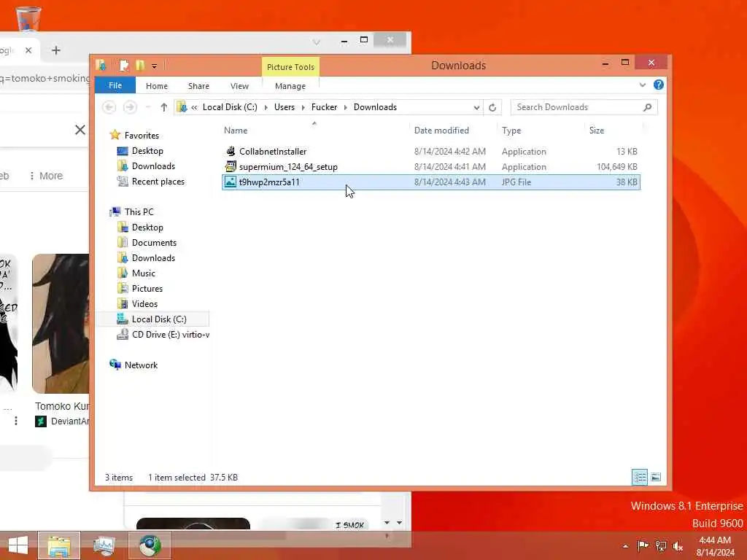Open Pictures folder under This PC
Viewport: 747px width, 560px height.
point(147,289)
